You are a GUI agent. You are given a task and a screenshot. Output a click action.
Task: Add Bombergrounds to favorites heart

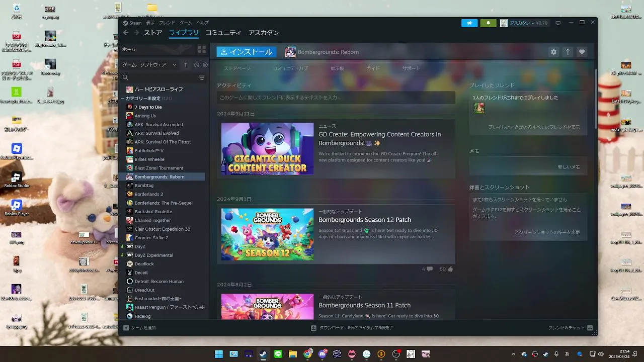(582, 52)
